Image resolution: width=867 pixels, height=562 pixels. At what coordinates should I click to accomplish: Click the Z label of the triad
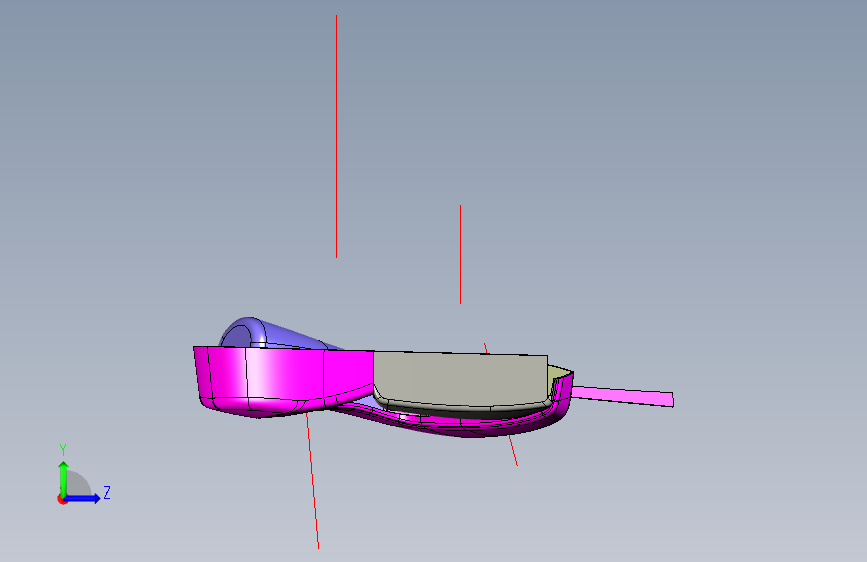[x=107, y=492]
